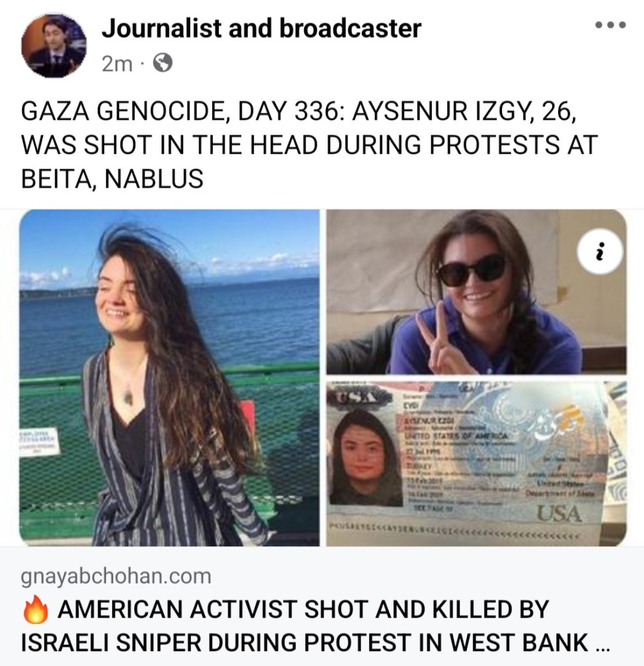
Task: Click the fire emoji before the headline
Action: [x=36, y=609]
